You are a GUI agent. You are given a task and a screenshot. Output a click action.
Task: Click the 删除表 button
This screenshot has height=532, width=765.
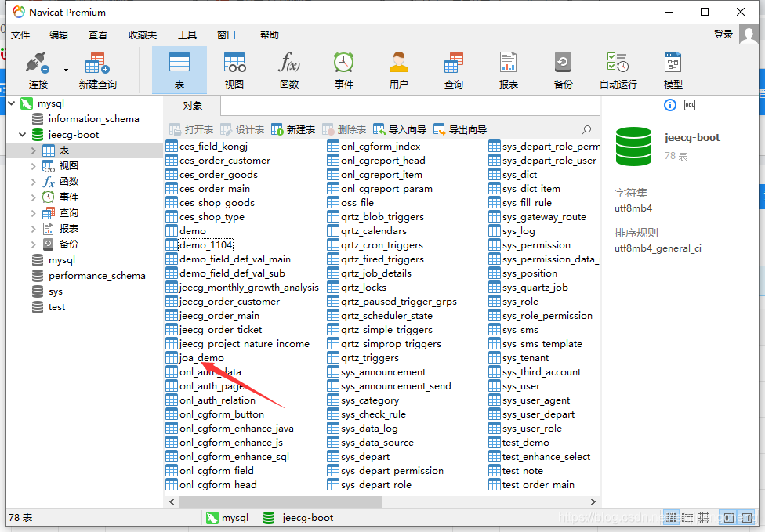pyautogui.click(x=344, y=130)
